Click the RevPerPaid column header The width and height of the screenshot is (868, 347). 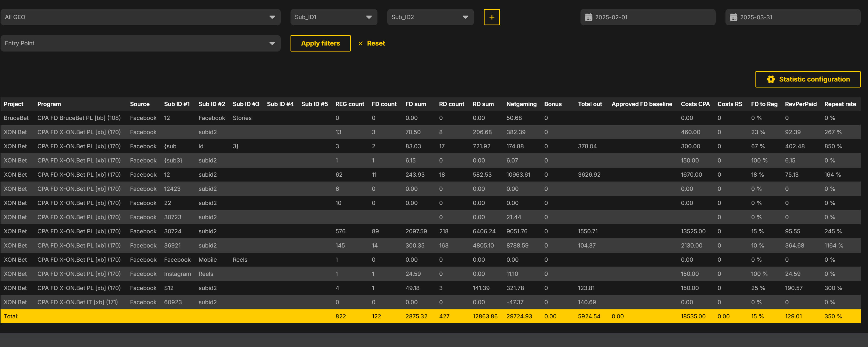[801, 104]
